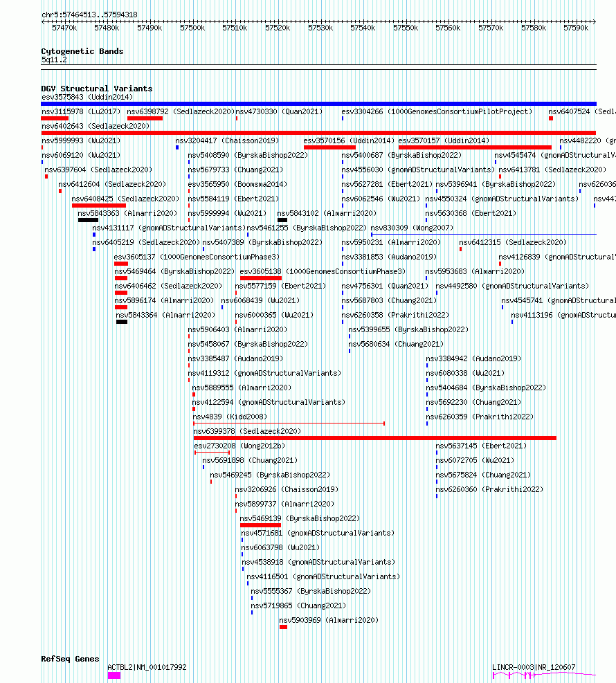Open nsv5999994 (Wu2021) variant
This screenshot has width=616, height=683.
[227, 213]
